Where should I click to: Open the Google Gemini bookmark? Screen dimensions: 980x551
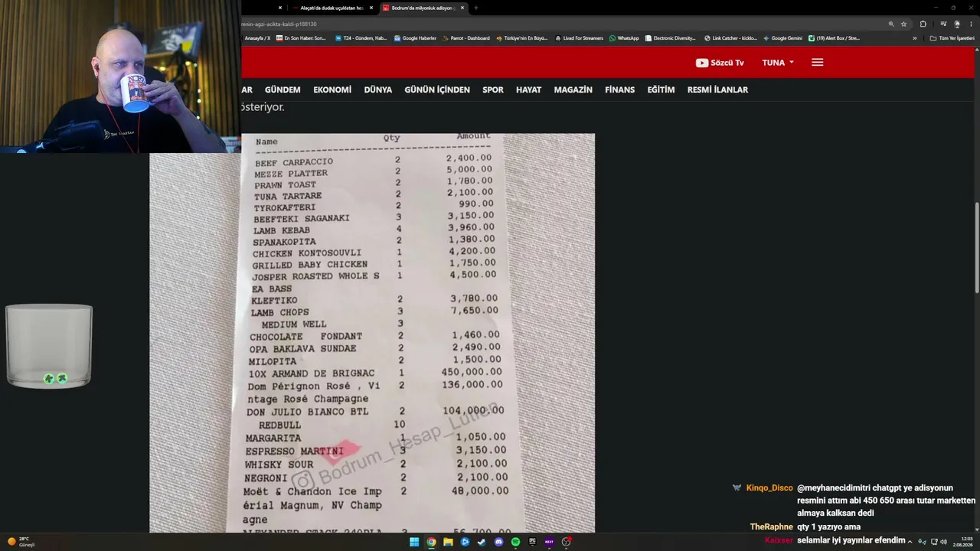pos(782,38)
